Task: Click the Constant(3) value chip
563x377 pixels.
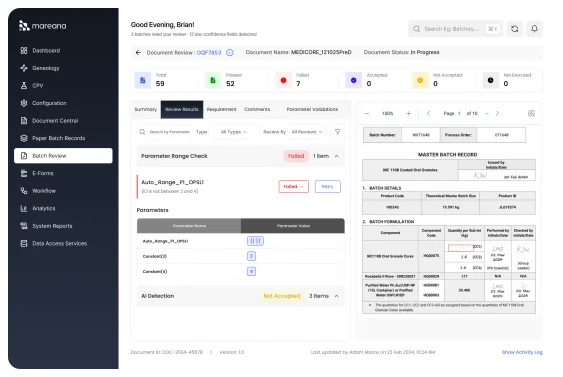Action: tap(251, 256)
